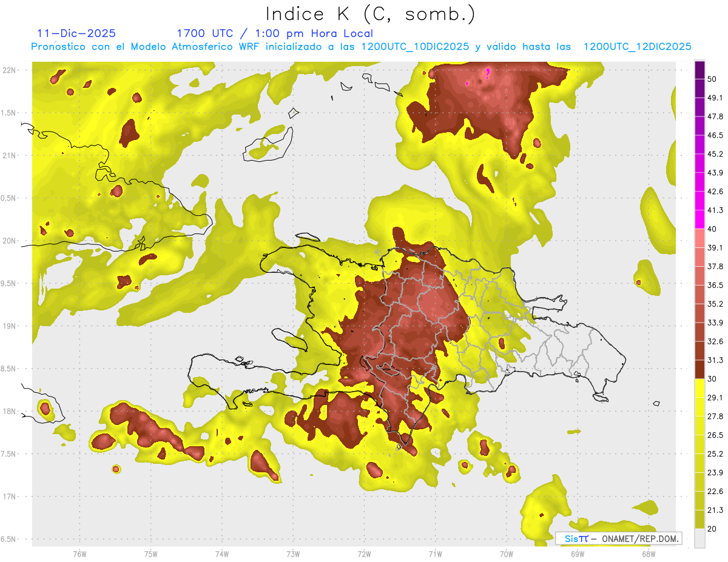Viewport: 728px width, 562px height.
Task: Click the '22N' latitude axis label
Action: pos(10,70)
